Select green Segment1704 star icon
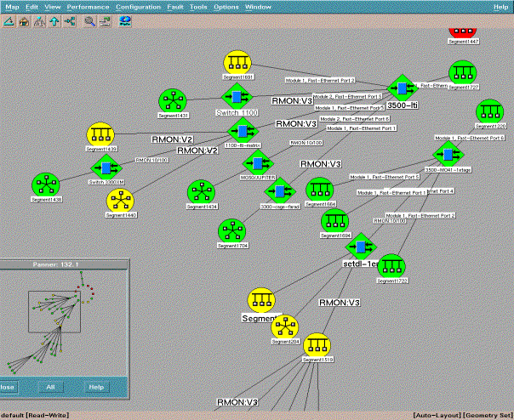 coord(232,232)
